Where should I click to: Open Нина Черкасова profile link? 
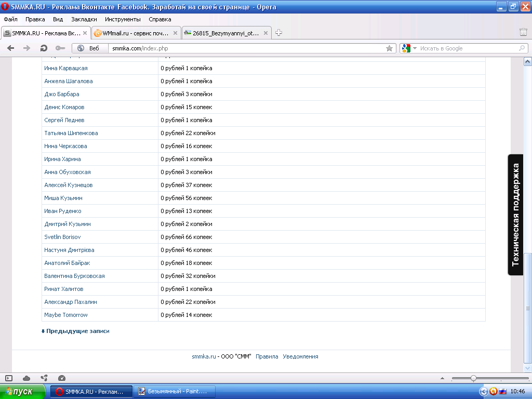click(x=65, y=146)
